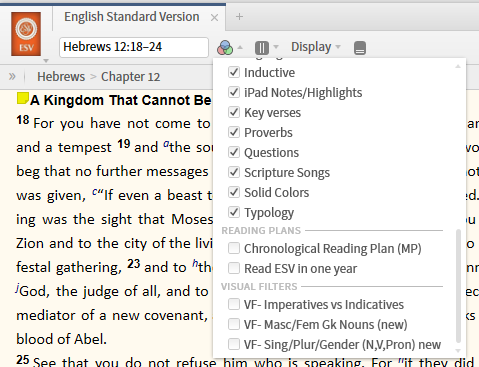Toggle the Proverbs checkbox

[x=234, y=132]
